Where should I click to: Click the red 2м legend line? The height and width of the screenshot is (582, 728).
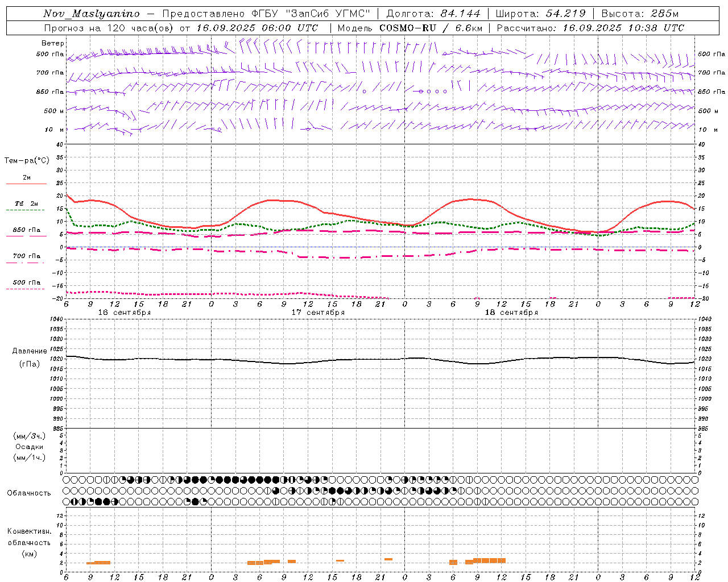[x=26, y=184]
